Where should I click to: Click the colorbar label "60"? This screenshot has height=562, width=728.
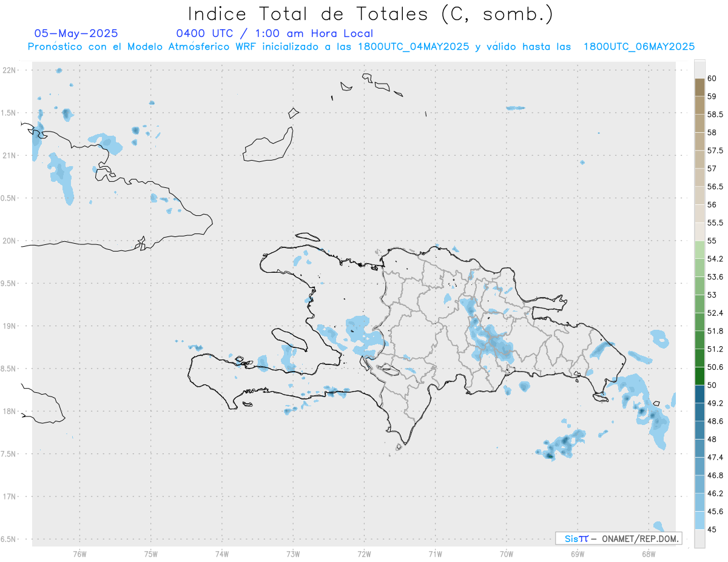tap(712, 78)
